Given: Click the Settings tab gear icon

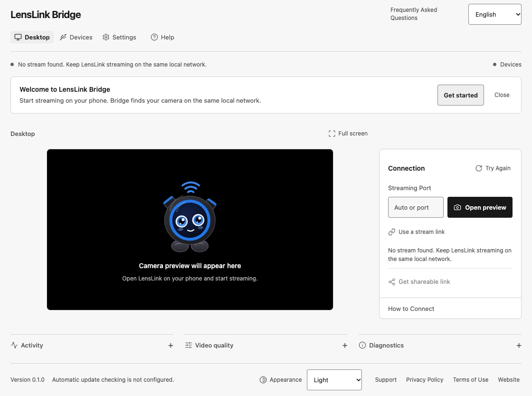Looking at the screenshot, I should (106, 37).
